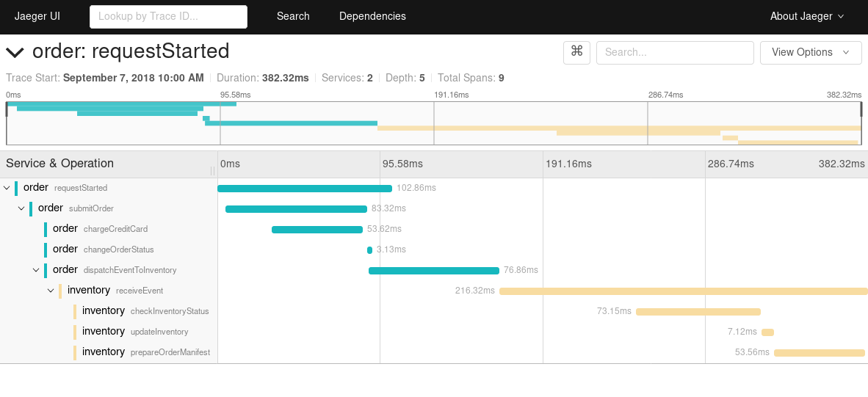Collapse the order requestStarted span
Image resolution: width=868 pixels, height=397 pixels.
point(7,188)
